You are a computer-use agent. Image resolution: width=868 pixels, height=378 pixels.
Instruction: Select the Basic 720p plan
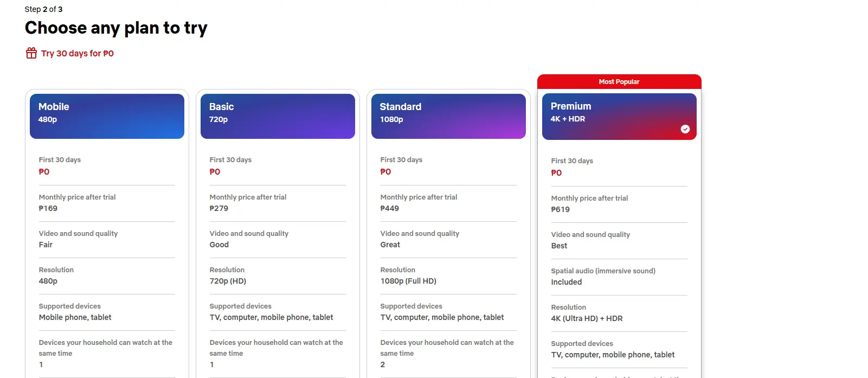pos(278,116)
